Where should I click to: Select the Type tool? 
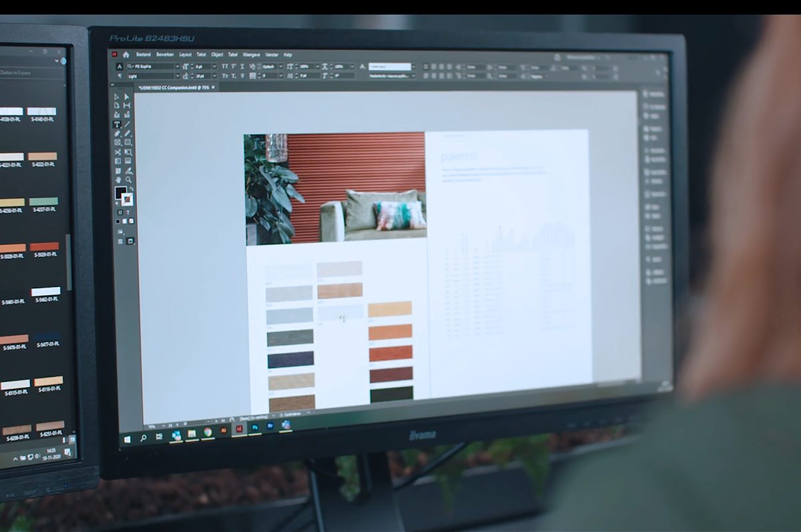pyautogui.click(x=117, y=124)
